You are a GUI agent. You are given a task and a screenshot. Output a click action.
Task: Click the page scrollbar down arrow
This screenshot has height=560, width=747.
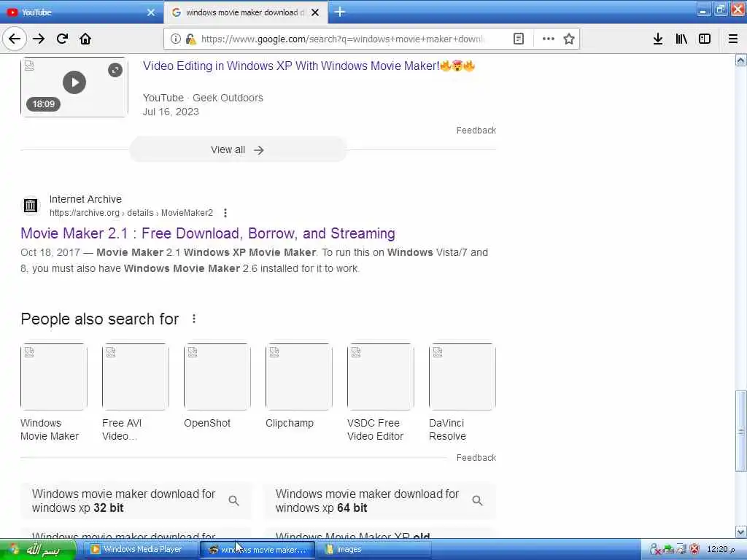[741, 532]
